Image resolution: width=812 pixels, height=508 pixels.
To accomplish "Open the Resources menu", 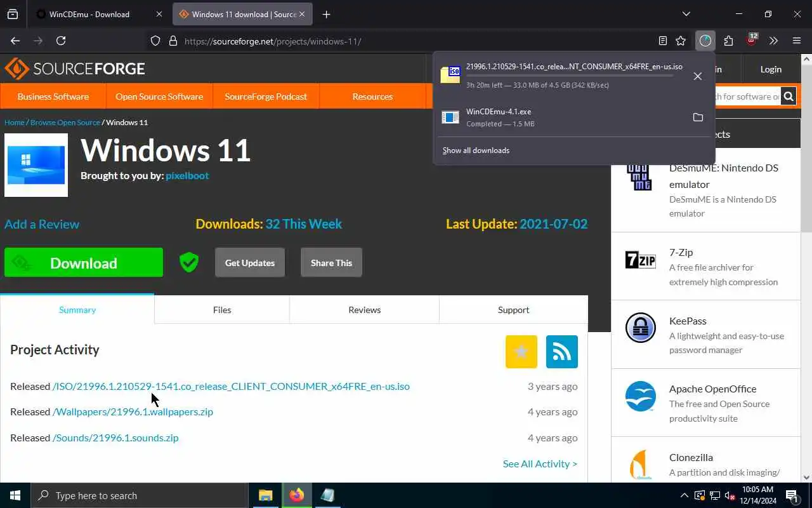I will 372,97.
